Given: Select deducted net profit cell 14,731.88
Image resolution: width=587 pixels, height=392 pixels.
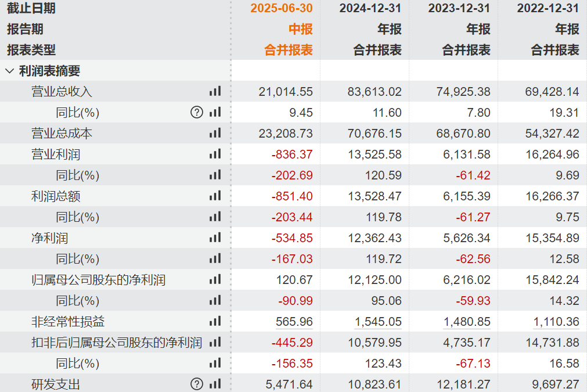Looking at the screenshot, I should coord(553,343).
